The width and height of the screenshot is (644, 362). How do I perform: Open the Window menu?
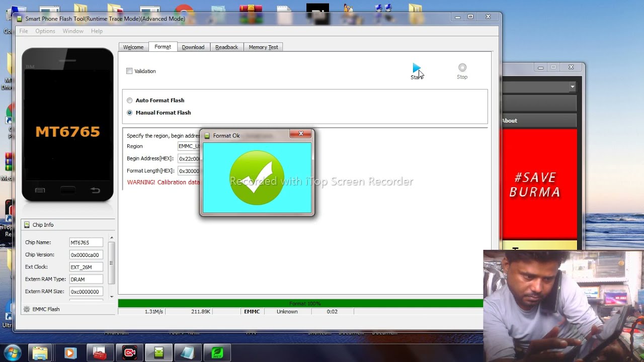[73, 31]
